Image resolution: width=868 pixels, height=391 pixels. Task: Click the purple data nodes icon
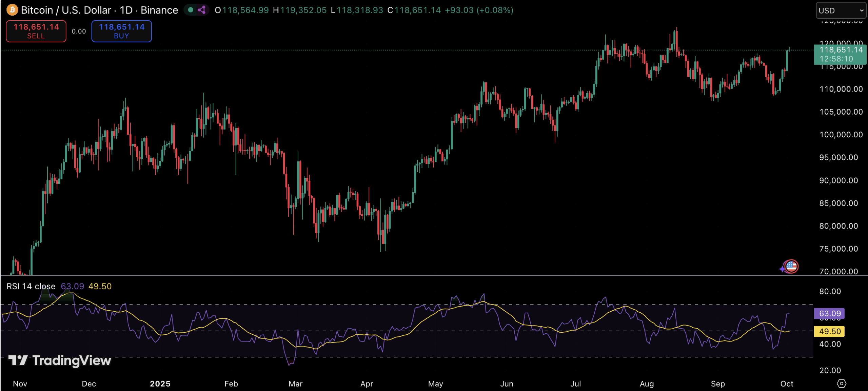tap(202, 10)
